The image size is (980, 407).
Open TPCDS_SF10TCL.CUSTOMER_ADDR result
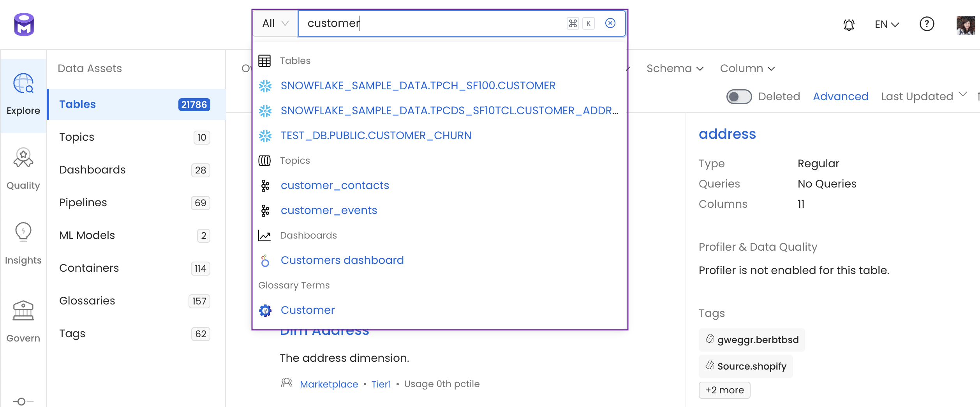coord(449,111)
